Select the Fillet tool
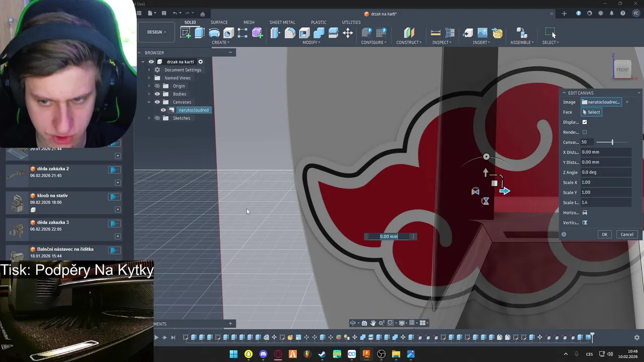The width and height of the screenshot is (644, 362). point(290,33)
